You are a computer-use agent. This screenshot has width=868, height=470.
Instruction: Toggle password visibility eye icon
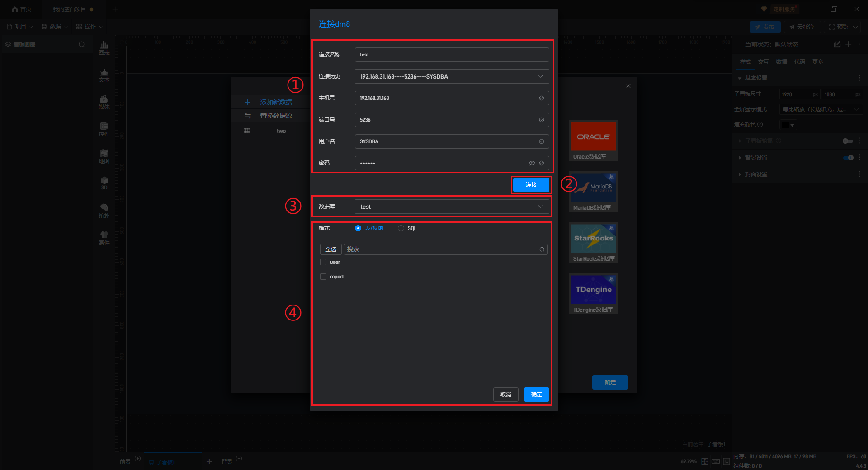(532, 163)
